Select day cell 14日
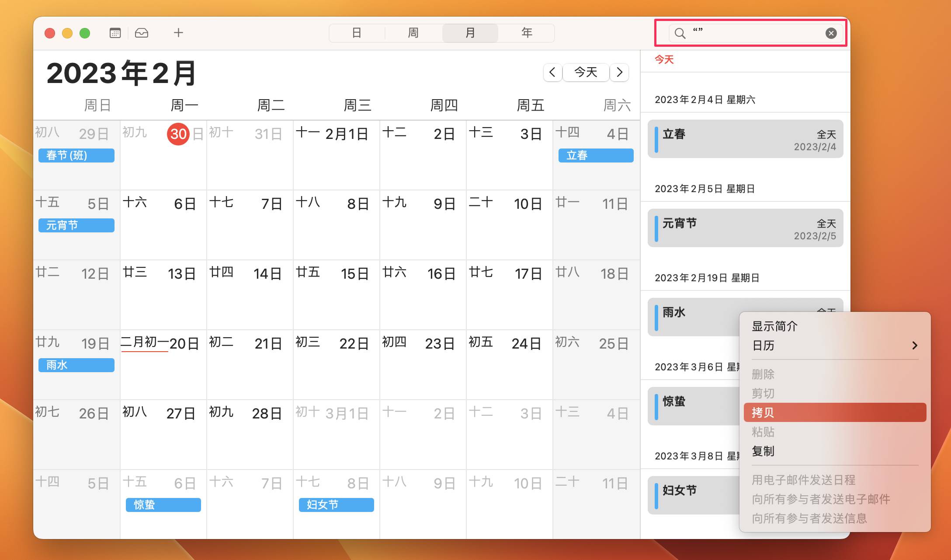951x560 pixels. (250, 295)
